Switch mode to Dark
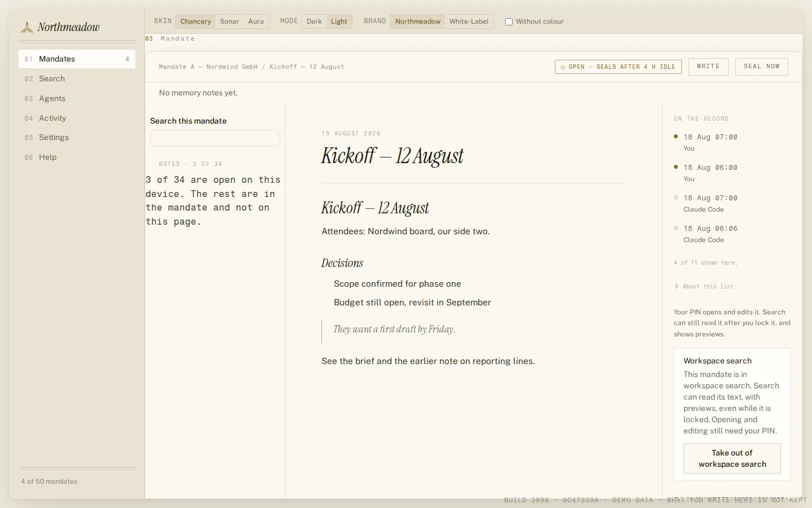Viewport: 812px width, 508px height. pos(314,21)
